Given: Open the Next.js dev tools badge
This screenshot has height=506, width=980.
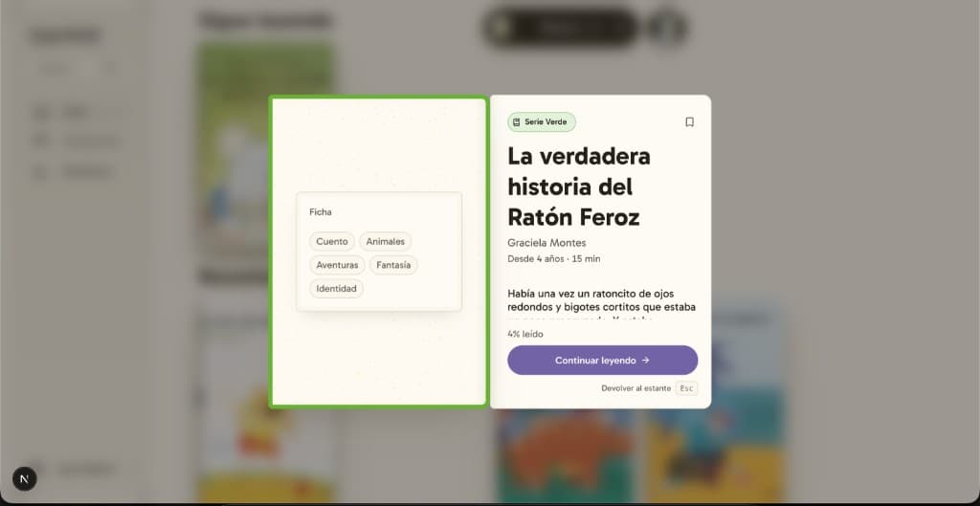Looking at the screenshot, I should point(24,479).
